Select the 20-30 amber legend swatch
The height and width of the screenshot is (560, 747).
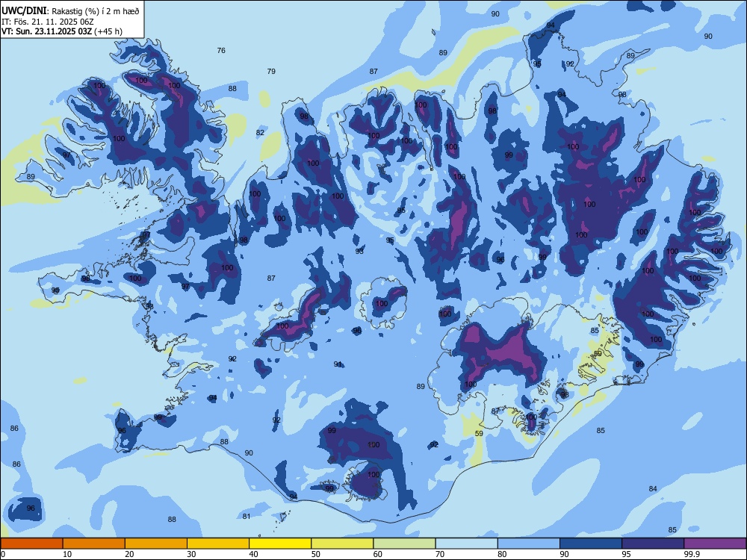(156, 544)
